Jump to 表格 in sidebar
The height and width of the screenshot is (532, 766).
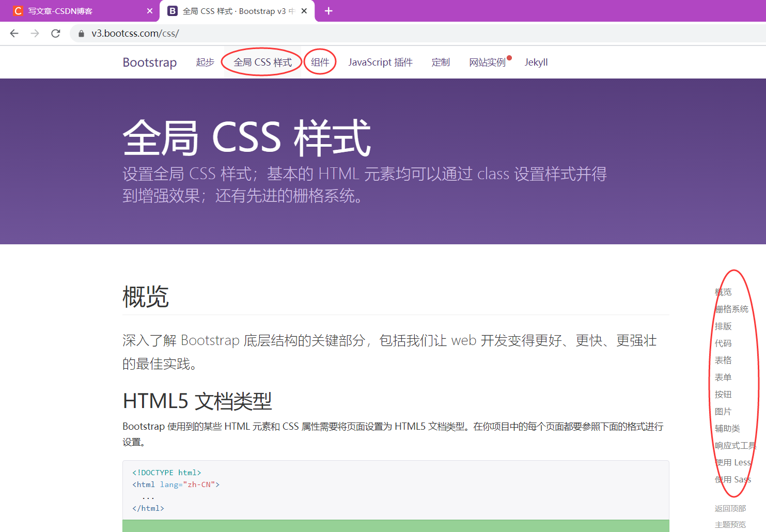[723, 360]
